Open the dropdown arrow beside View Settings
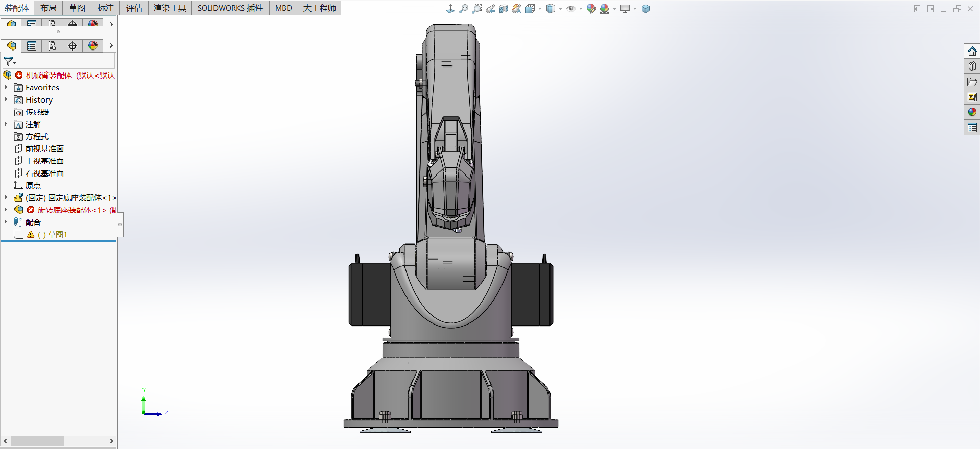Viewport: 980px width, 449px height. pos(635,9)
